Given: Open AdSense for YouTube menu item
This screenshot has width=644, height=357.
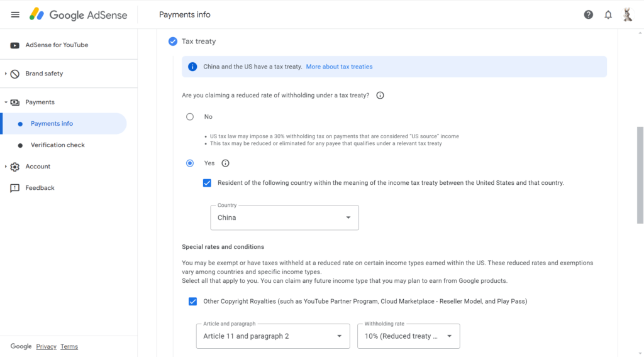Looking at the screenshot, I should coord(57,45).
